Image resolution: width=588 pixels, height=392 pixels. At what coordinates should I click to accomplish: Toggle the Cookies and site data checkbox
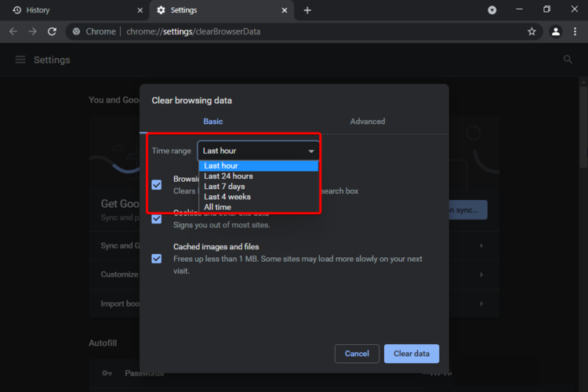157,219
